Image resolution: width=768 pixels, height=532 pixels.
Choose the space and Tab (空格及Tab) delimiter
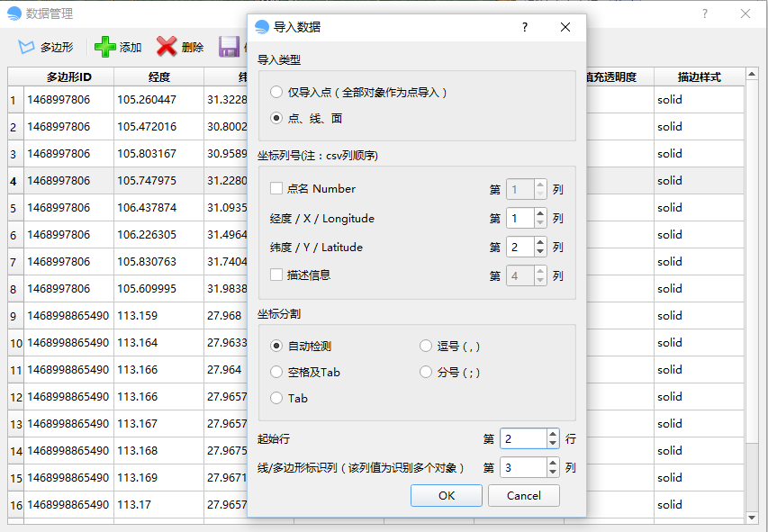coord(276,372)
